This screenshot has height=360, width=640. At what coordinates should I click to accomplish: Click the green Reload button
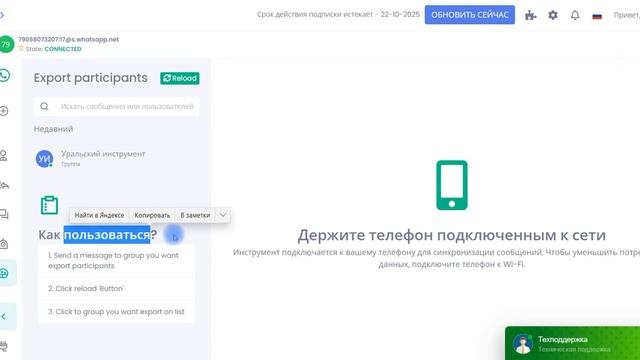180,78
